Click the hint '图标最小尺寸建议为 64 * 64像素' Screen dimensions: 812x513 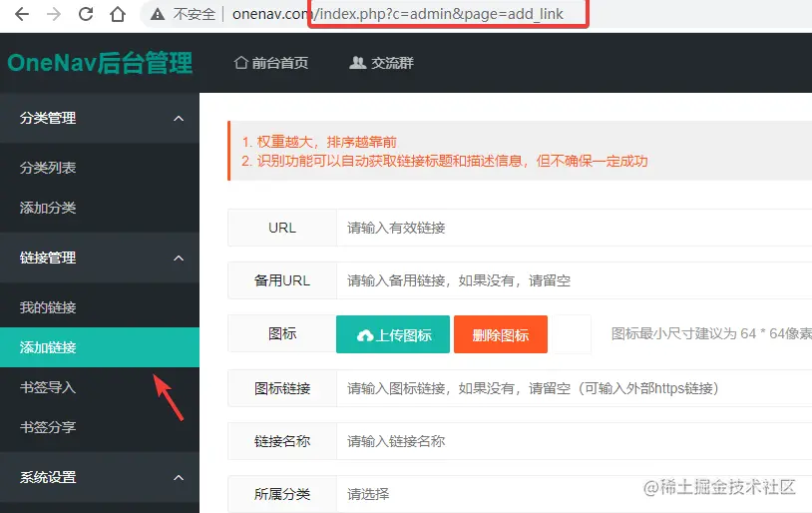coord(711,333)
